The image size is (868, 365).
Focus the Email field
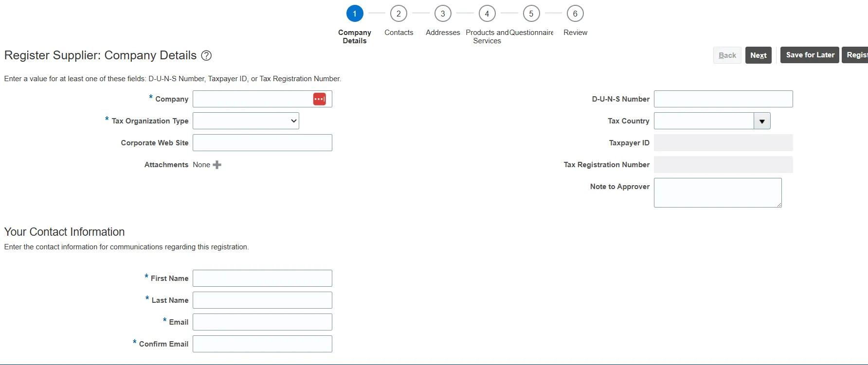262,322
